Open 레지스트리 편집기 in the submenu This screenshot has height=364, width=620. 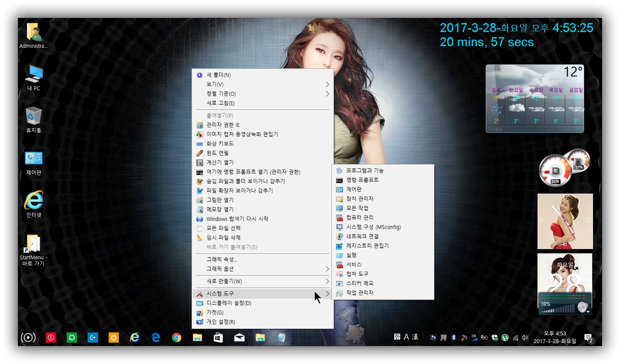pos(383,246)
